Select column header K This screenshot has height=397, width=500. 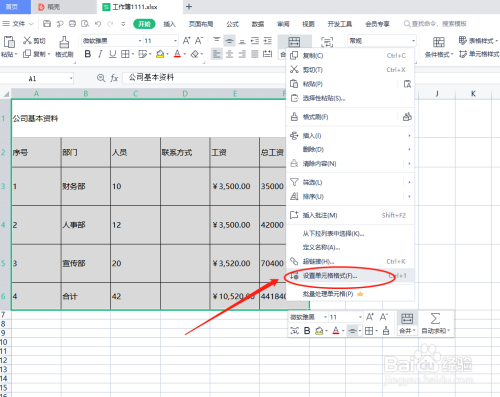473,94
